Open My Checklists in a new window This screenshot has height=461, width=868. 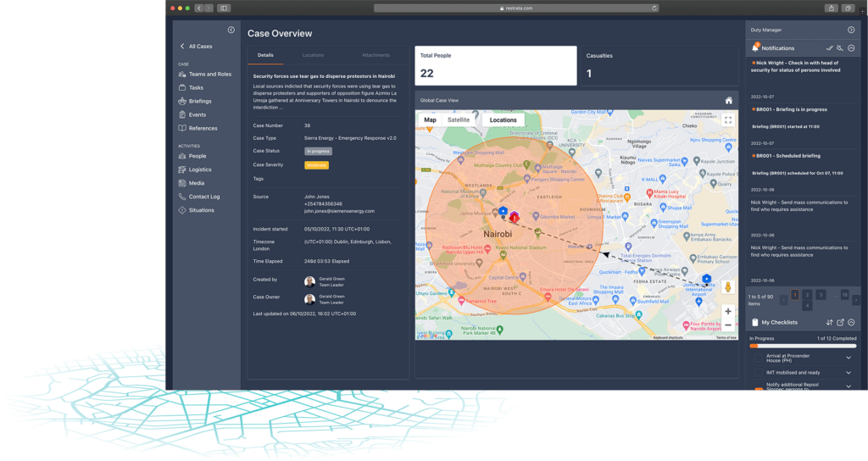pos(840,323)
